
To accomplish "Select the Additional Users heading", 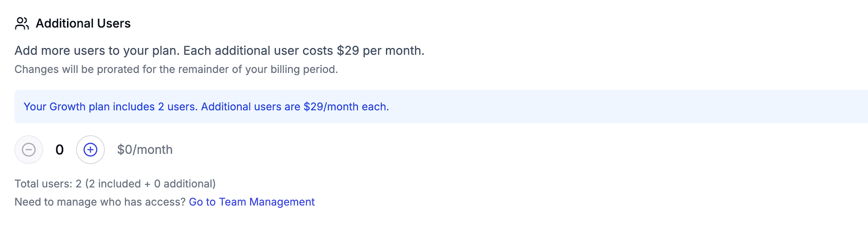I will [x=83, y=24].
